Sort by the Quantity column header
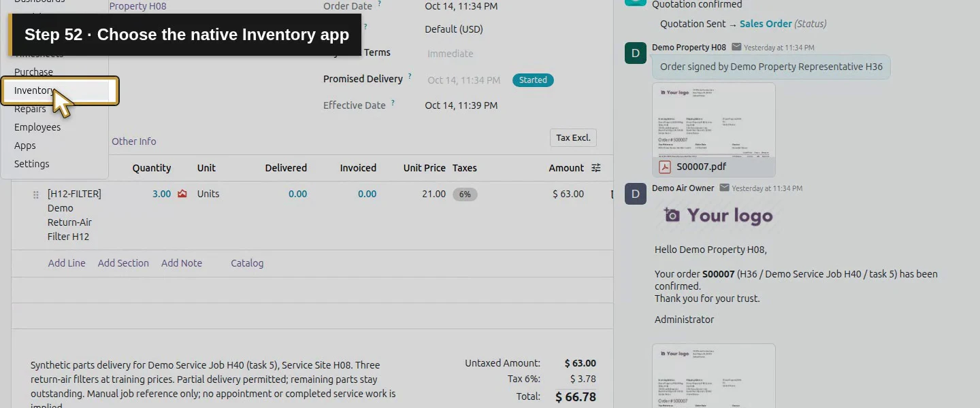 click(x=152, y=168)
